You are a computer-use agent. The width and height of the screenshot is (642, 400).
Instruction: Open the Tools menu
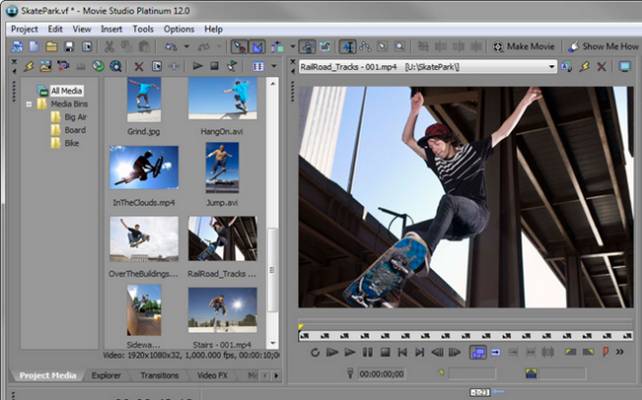coord(143,29)
